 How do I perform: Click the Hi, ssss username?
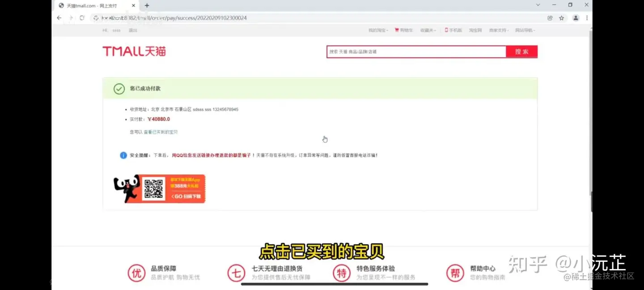point(111,30)
